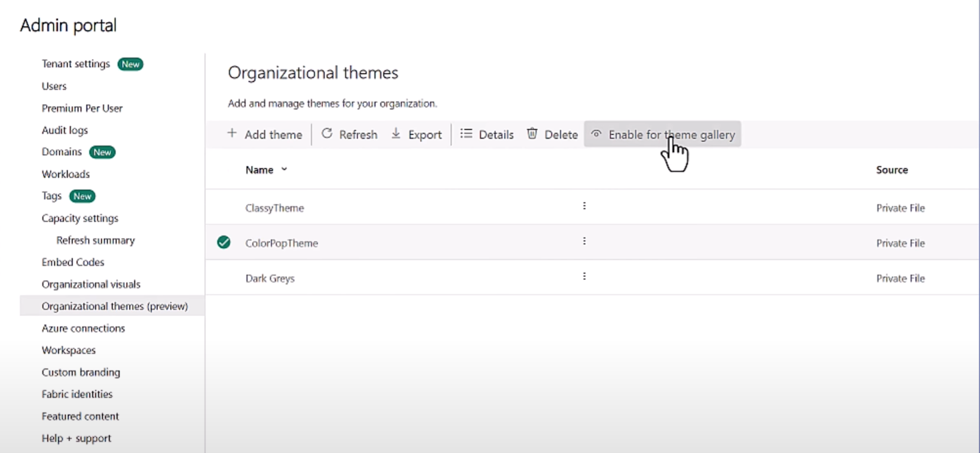980x453 pixels.
Task: Click the Export download arrow icon
Action: click(396, 134)
